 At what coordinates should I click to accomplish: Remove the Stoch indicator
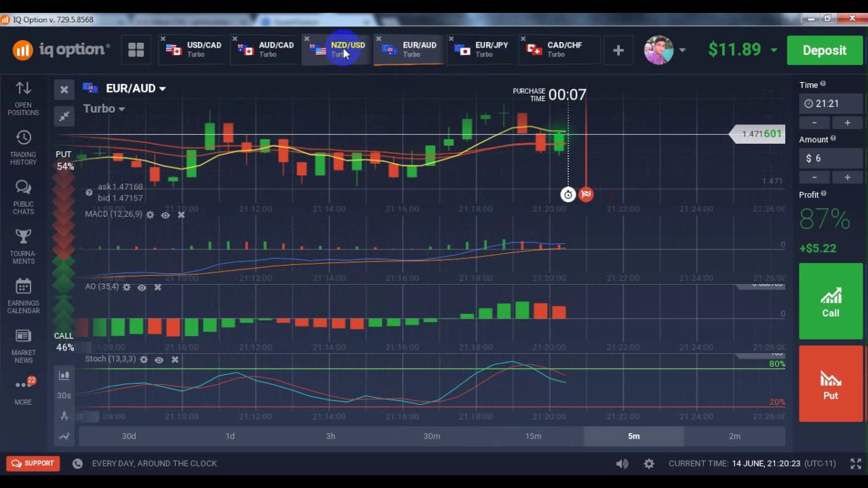[x=174, y=360]
